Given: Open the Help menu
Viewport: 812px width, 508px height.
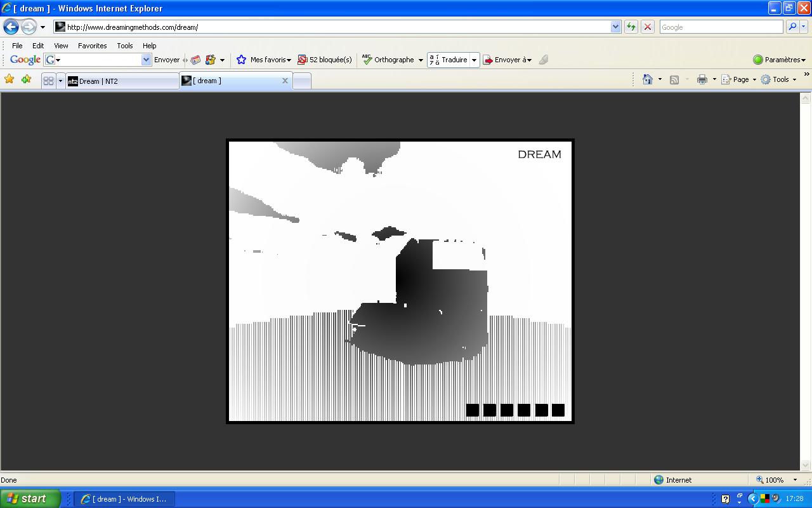Looking at the screenshot, I should (x=149, y=46).
